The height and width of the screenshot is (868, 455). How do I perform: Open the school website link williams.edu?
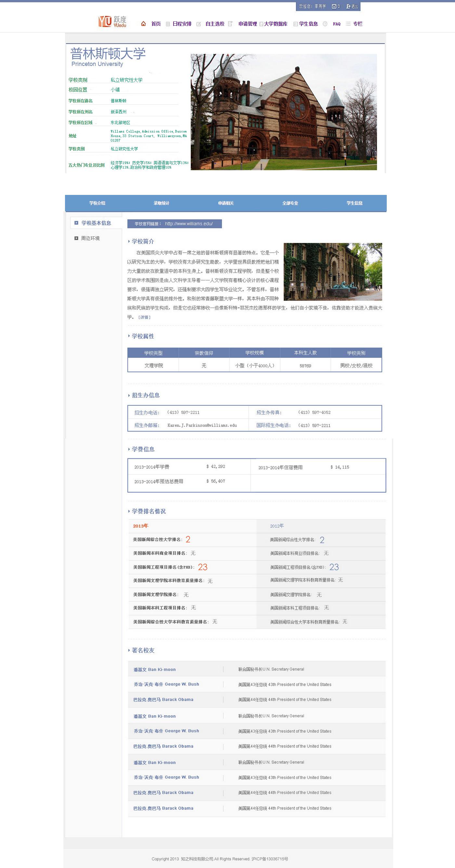189,224
